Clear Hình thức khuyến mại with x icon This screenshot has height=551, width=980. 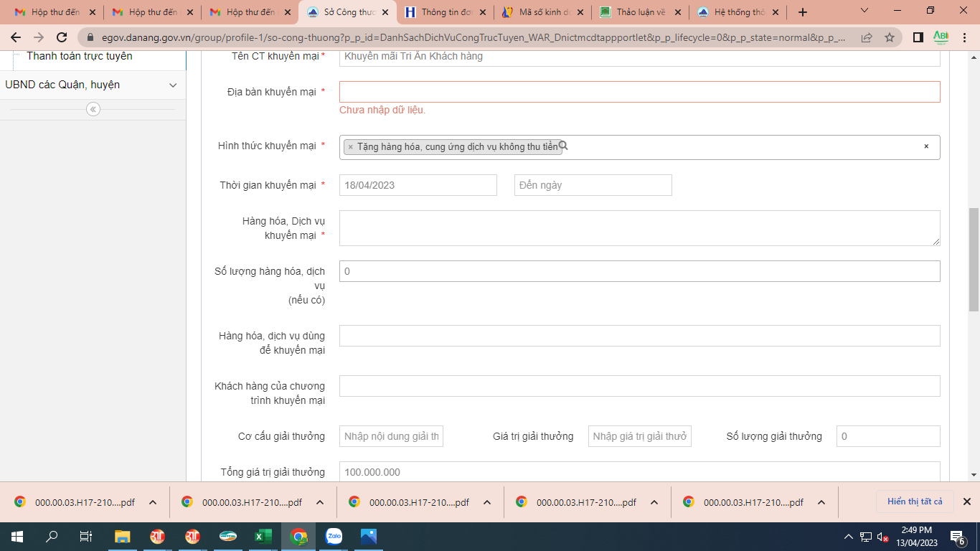926,146
